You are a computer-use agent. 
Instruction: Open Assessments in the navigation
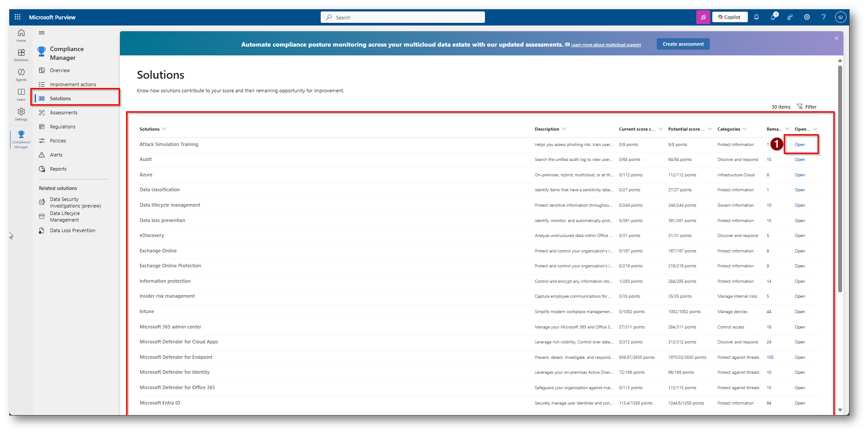click(64, 113)
